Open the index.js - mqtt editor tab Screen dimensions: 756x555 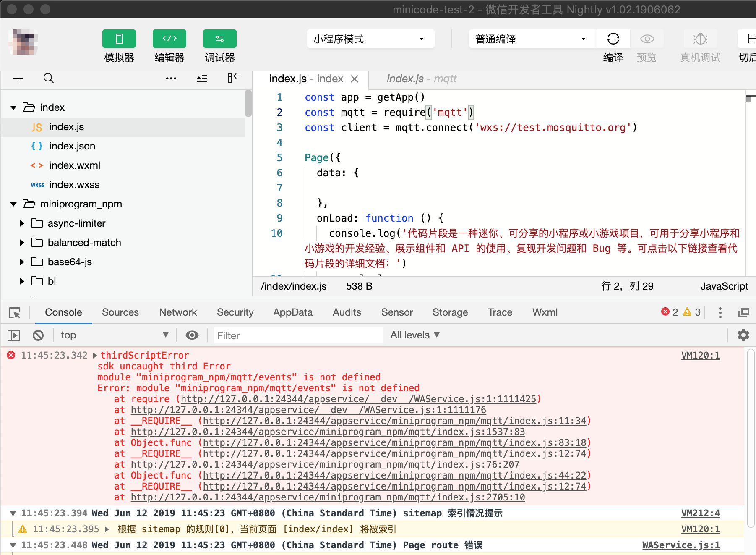[421, 79]
